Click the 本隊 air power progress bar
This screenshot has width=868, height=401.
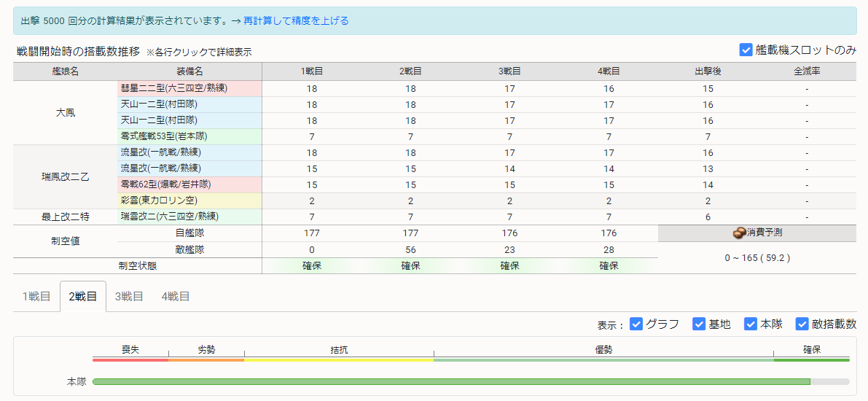tap(471, 381)
